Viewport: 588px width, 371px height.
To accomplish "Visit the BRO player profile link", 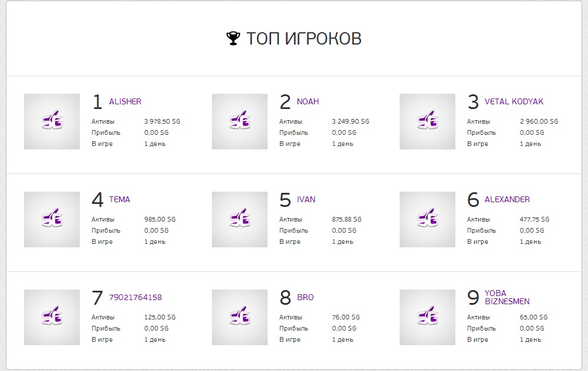I will point(305,297).
